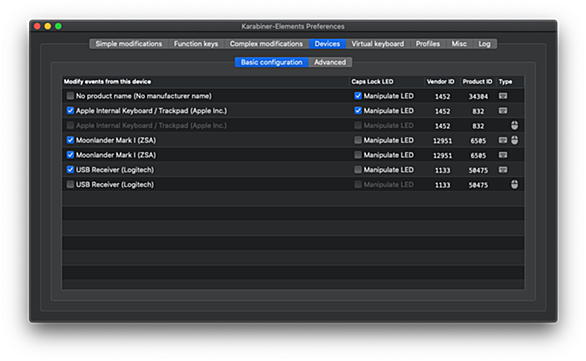Switch to the Misc tab
Image resolution: width=586 pixels, height=361 pixels.
(459, 44)
